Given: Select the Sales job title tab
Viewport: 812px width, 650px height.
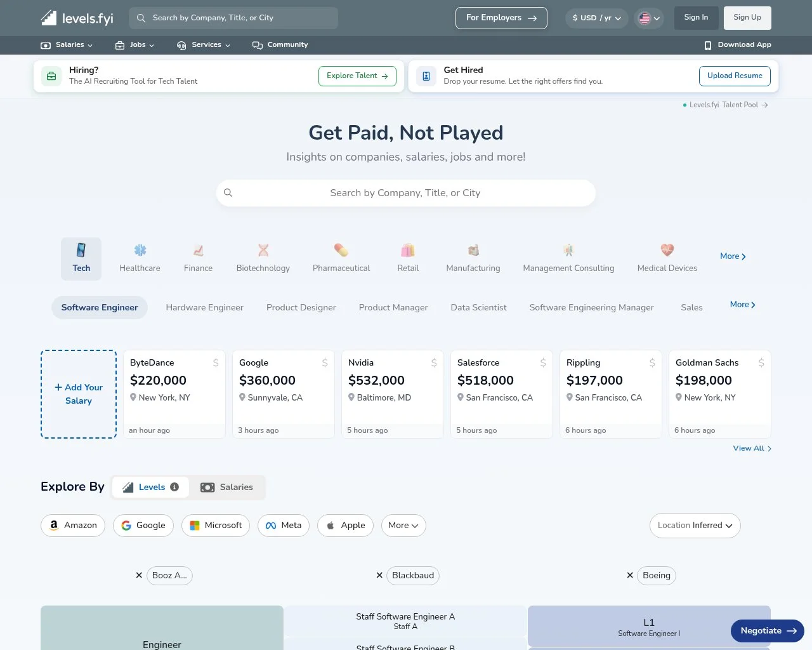Looking at the screenshot, I should pos(691,307).
